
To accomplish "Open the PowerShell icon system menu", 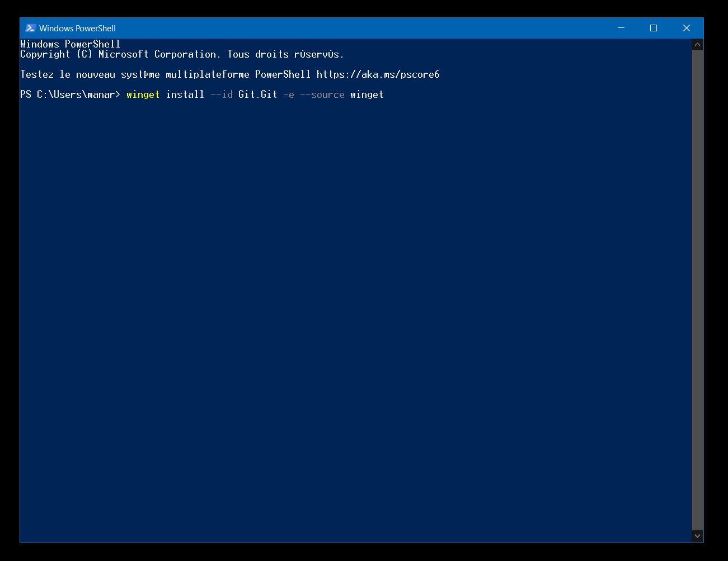I will [31, 28].
